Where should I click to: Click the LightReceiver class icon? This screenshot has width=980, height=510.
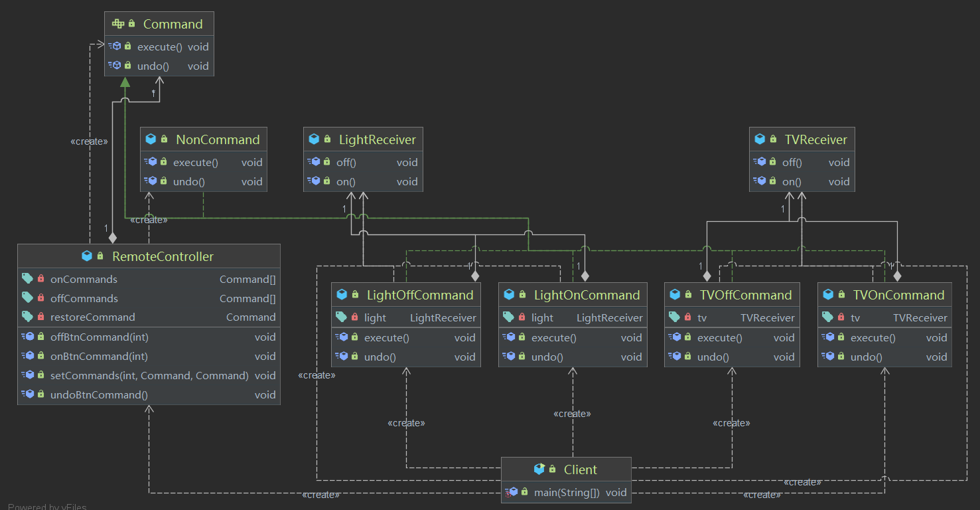click(314, 139)
